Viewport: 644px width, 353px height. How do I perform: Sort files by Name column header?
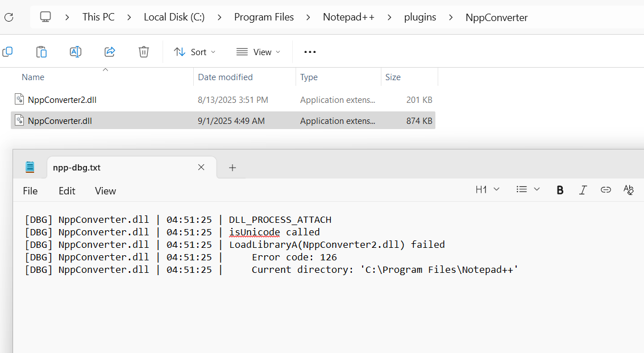[33, 77]
